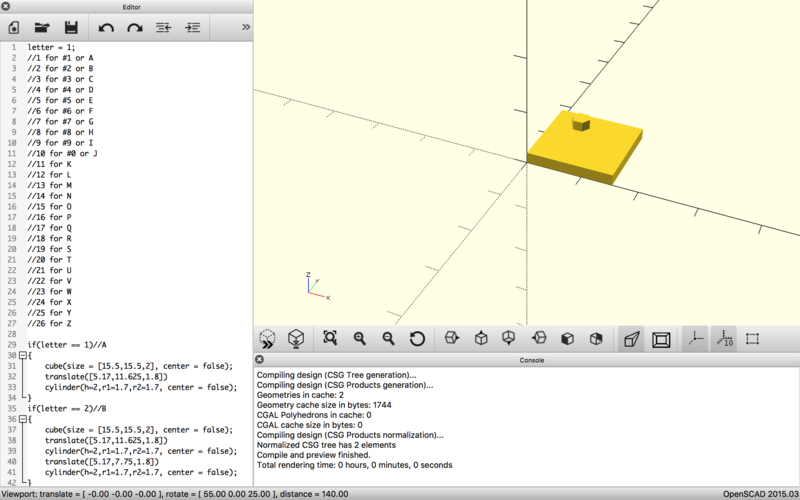
Task: Click the Editor panel title
Action: 132,7
